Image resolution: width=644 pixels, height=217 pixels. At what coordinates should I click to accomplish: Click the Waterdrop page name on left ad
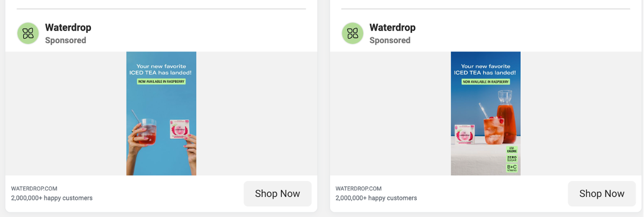pos(68,27)
